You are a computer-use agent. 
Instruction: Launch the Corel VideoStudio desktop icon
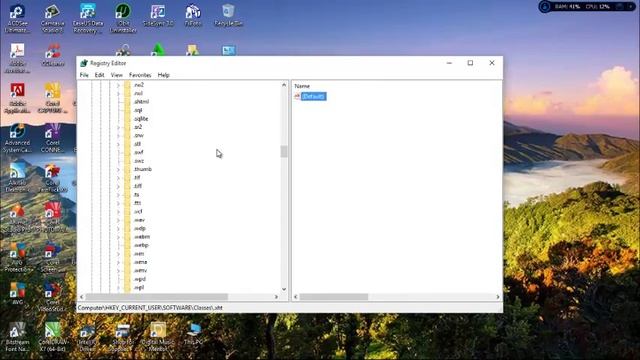(53, 297)
